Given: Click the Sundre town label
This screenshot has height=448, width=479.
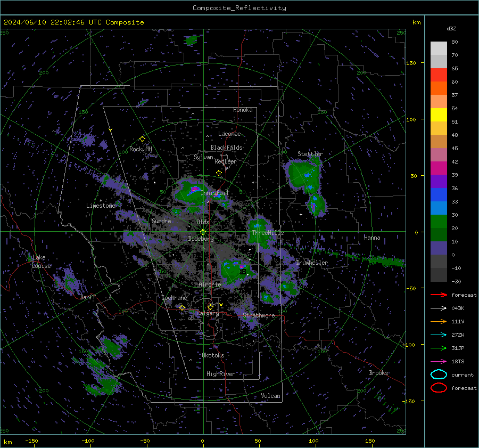Looking at the screenshot, I should coord(161,221).
